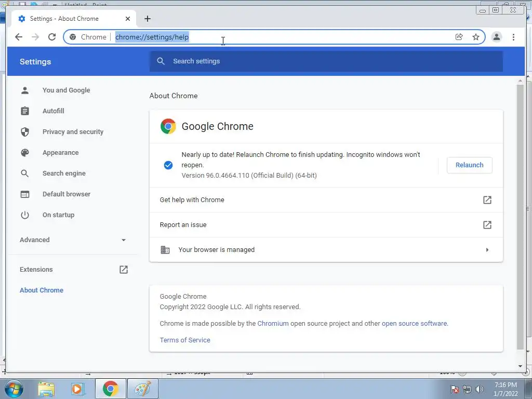
Task: Open the Windows Start menu
Action: click(14, 389)
